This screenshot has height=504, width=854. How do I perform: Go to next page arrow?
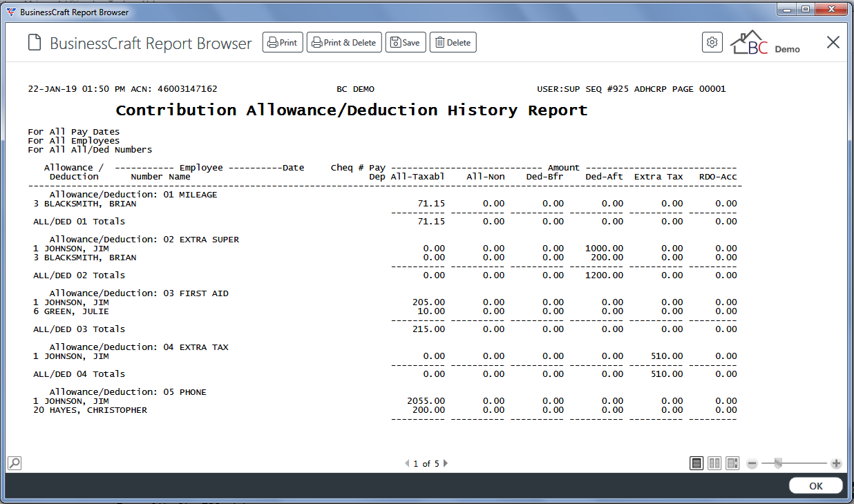click(x=445, y=463)
